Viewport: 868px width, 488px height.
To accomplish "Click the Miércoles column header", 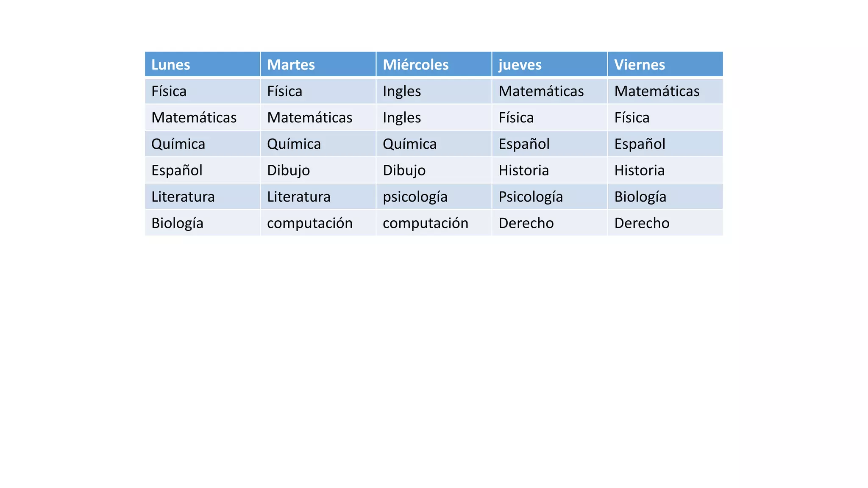I will (x=415, y=65).
